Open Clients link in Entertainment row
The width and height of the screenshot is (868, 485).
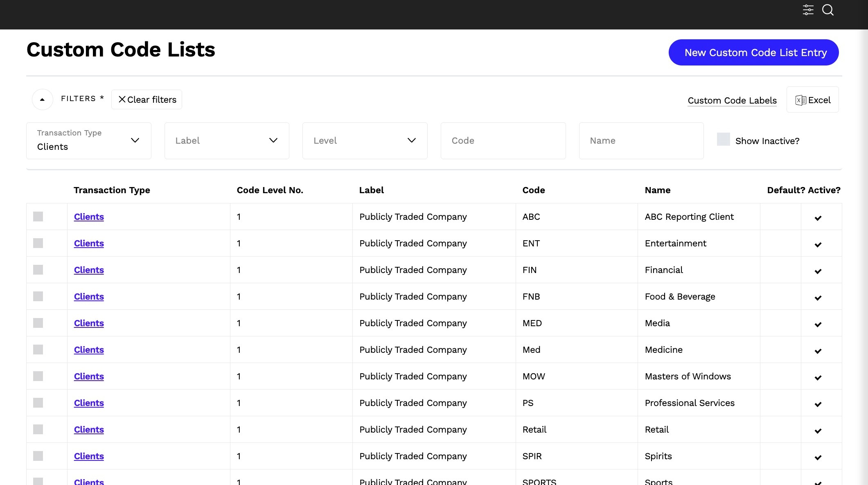coord(89,243)
